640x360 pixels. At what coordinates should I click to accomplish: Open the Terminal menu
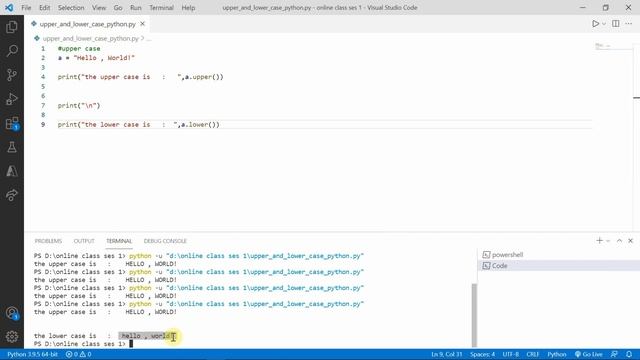coord(161,8)
